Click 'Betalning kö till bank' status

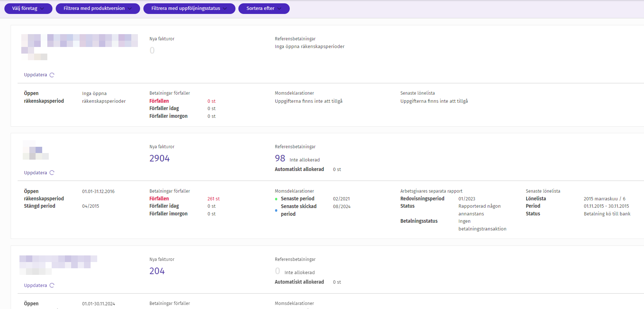(607, 214)
